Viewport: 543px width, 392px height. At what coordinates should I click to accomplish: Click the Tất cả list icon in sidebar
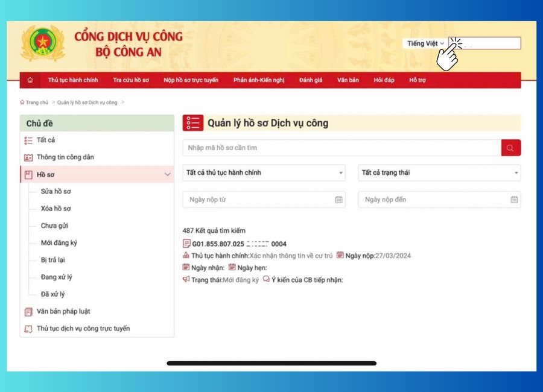28,141
